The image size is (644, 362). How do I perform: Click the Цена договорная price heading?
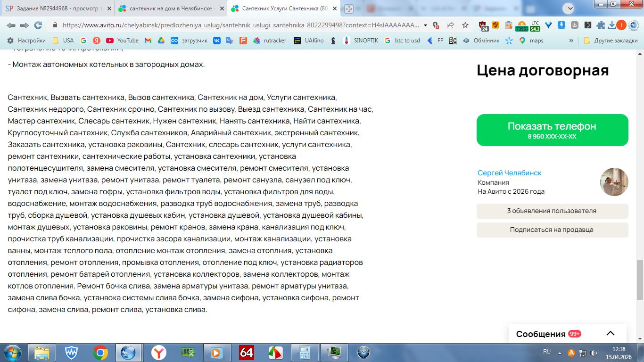tap(543, 70)
